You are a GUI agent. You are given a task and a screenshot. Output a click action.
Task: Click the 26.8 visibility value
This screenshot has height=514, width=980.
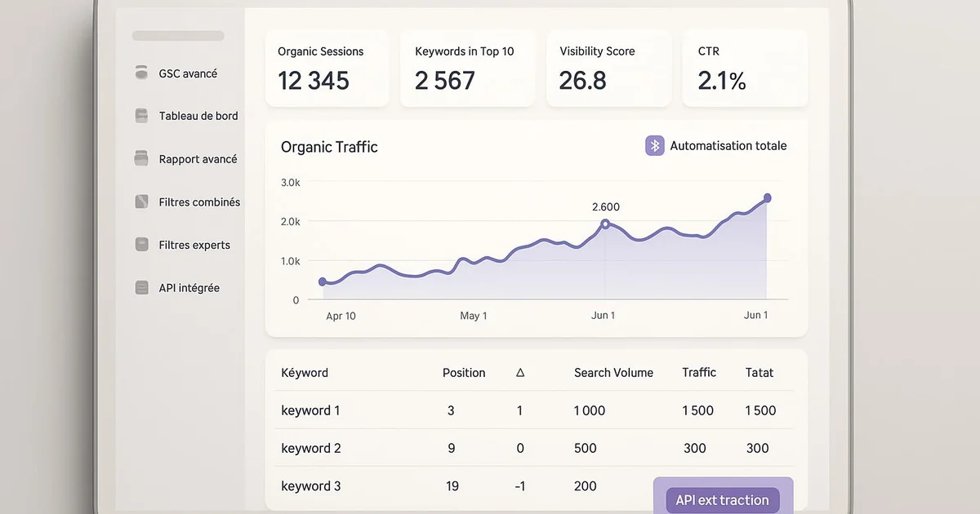click(583, 81)
